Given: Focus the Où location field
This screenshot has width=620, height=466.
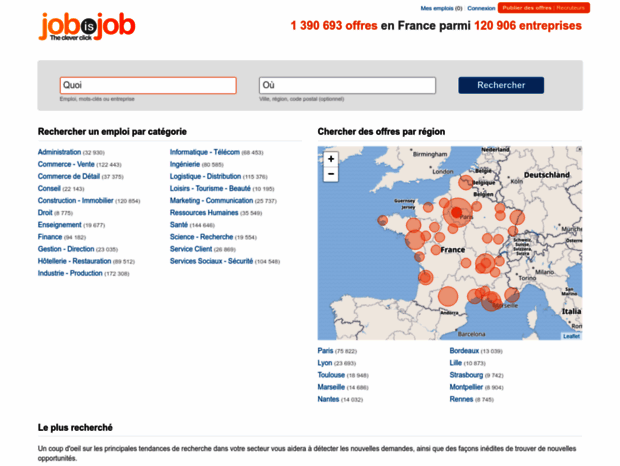Looking at the screenshot, I should coord(348,85).
